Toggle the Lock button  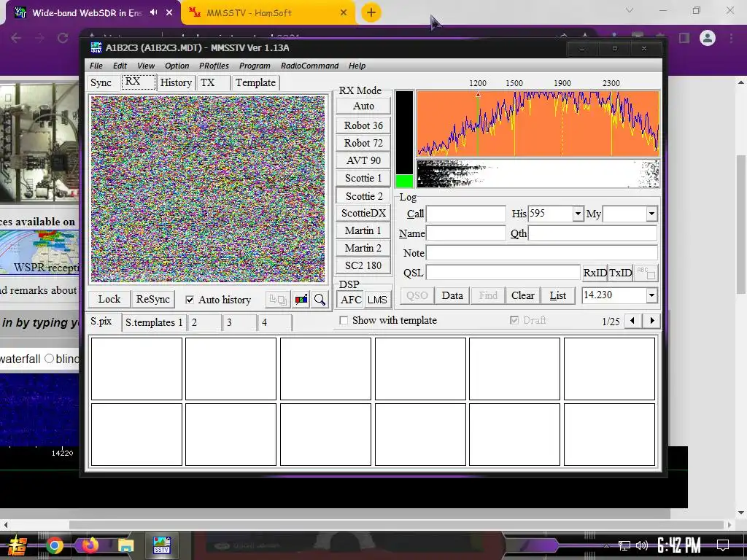(x=109, y=299)
